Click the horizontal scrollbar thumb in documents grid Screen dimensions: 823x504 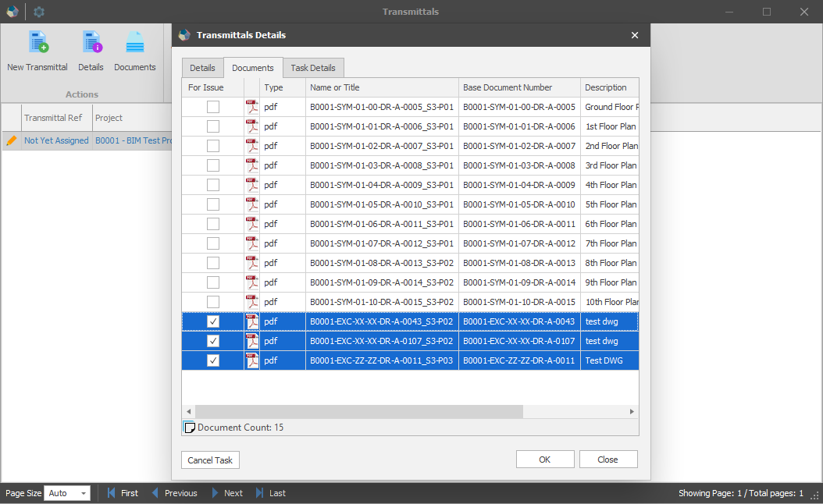click(359, 411)
